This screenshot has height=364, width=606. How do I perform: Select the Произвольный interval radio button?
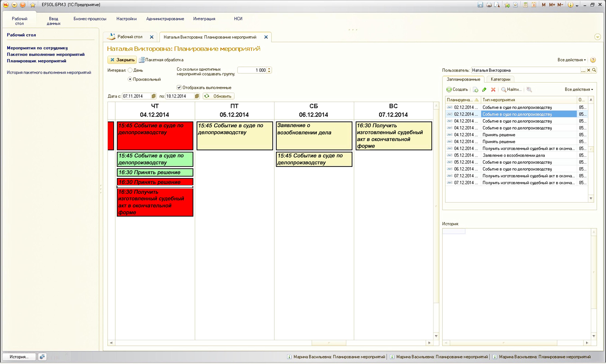(x=130, y=79)
